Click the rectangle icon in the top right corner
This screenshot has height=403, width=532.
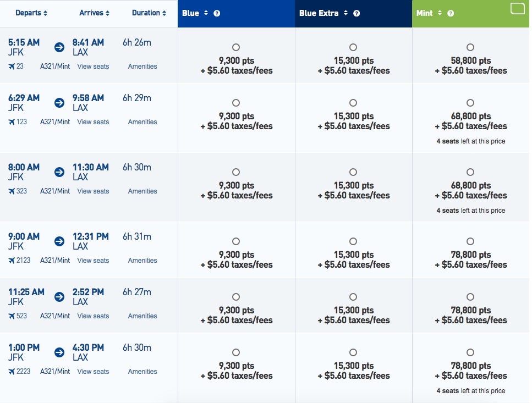coord(517,9)
